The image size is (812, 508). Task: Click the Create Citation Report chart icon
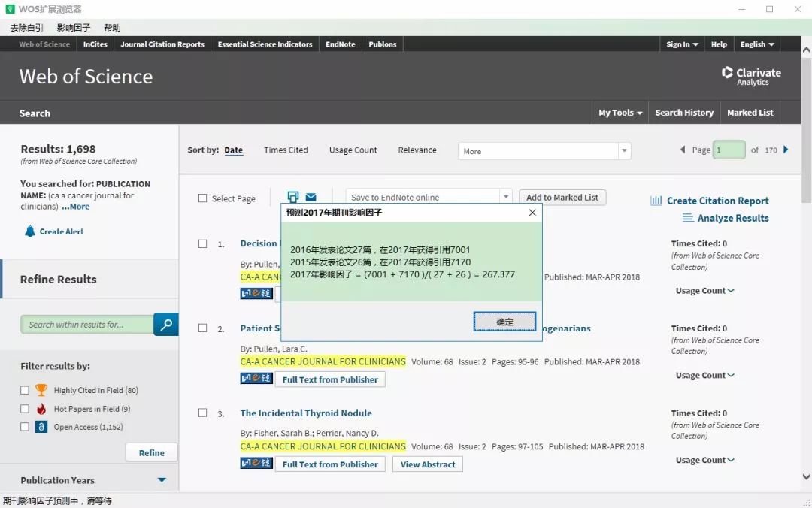(656, 201)
